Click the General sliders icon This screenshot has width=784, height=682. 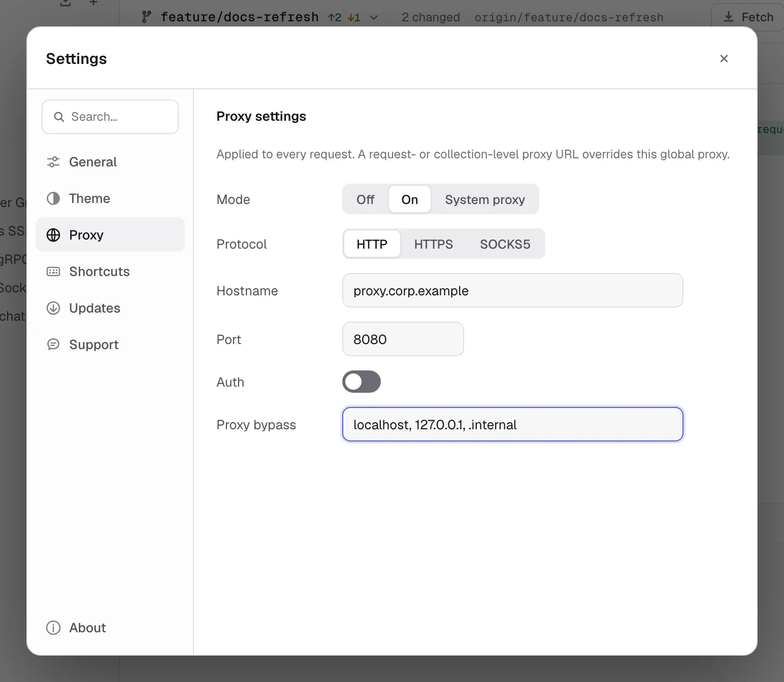pyautogui.click(x=53, y=162)
